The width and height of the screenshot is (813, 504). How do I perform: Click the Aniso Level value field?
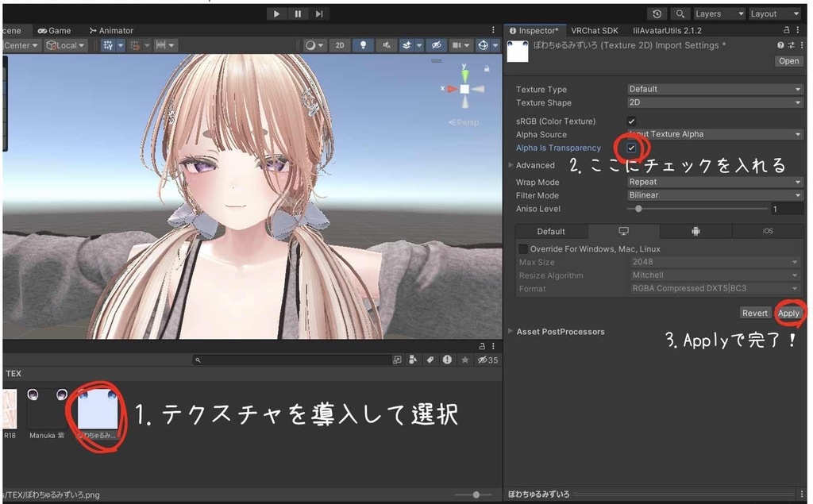787,209
